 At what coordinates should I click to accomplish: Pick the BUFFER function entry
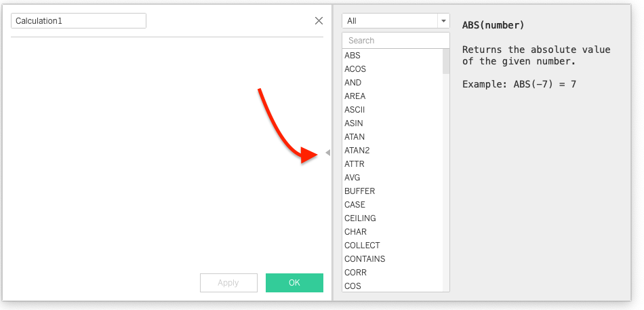pos(359,191)
